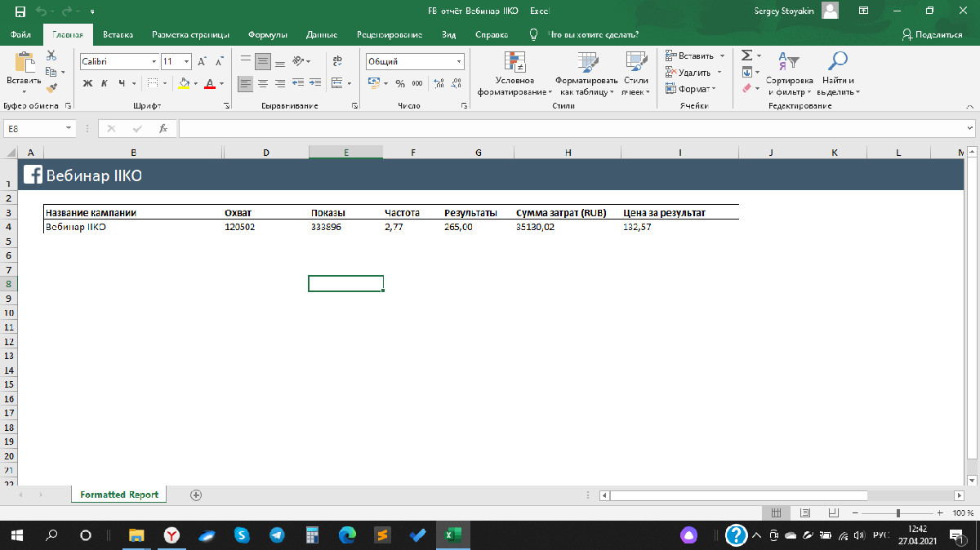This screenshot has height=550, width=980.
Task: Click the Format Painter brush icon
Action: (51, 88)
